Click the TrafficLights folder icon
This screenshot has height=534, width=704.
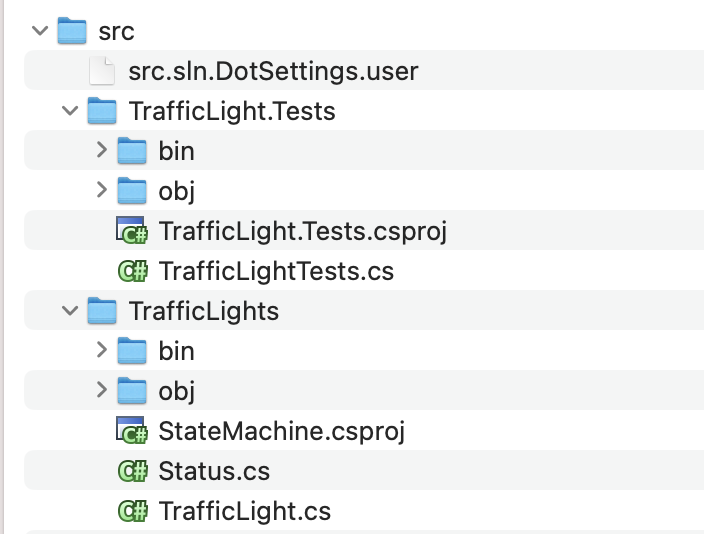tap(103, 311)
